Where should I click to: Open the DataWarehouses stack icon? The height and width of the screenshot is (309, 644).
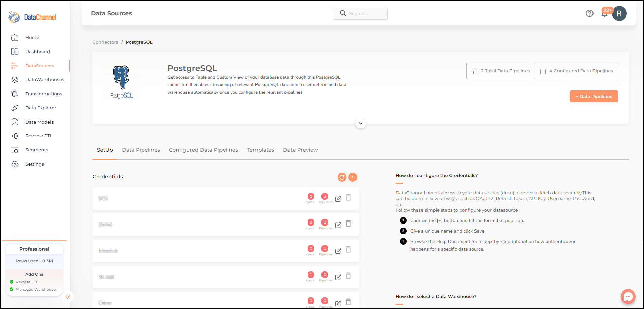[15, 80]
